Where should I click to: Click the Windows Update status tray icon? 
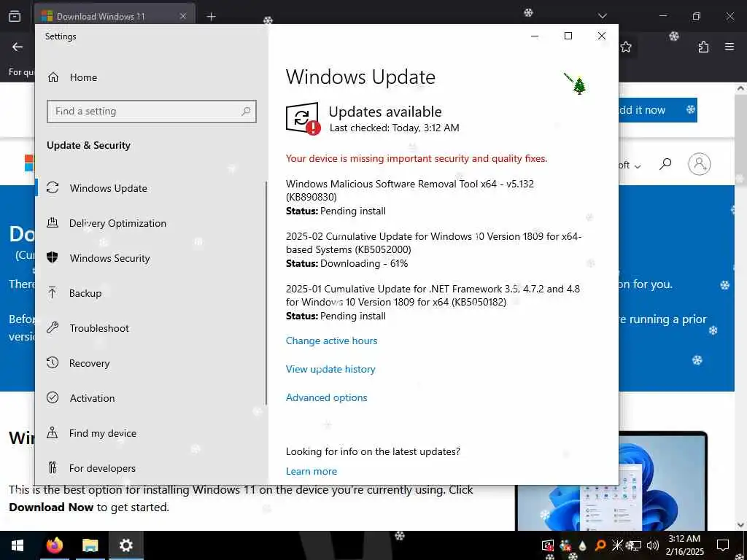pyautogui.click(x=548, y=545)
